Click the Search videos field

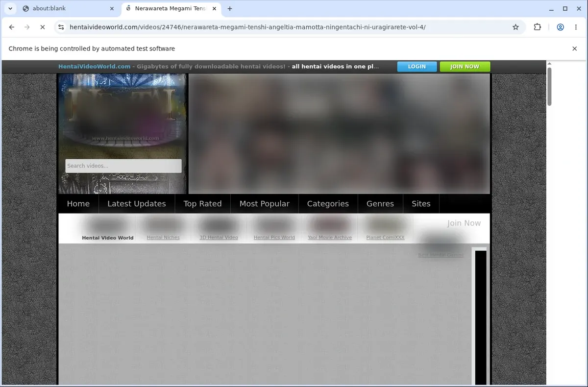[123, 166]
